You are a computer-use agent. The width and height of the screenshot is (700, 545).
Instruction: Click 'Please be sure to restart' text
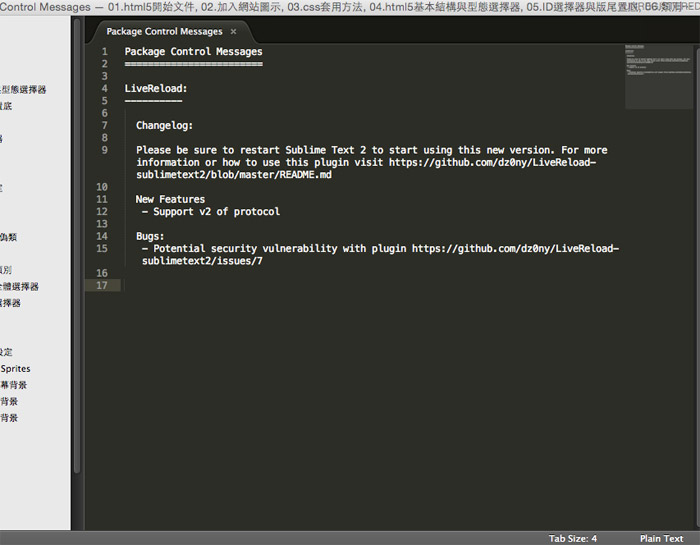[x=208, y=150]
